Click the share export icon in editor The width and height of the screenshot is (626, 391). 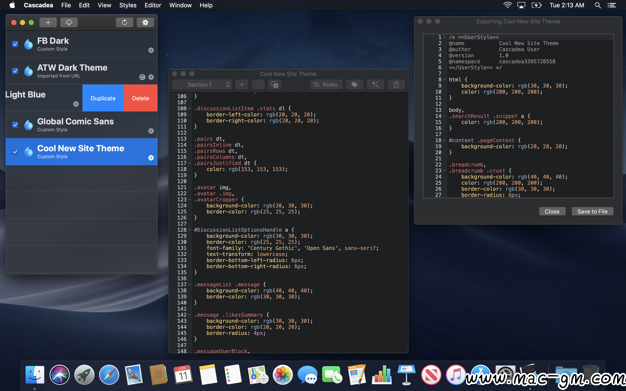(396, 84)
